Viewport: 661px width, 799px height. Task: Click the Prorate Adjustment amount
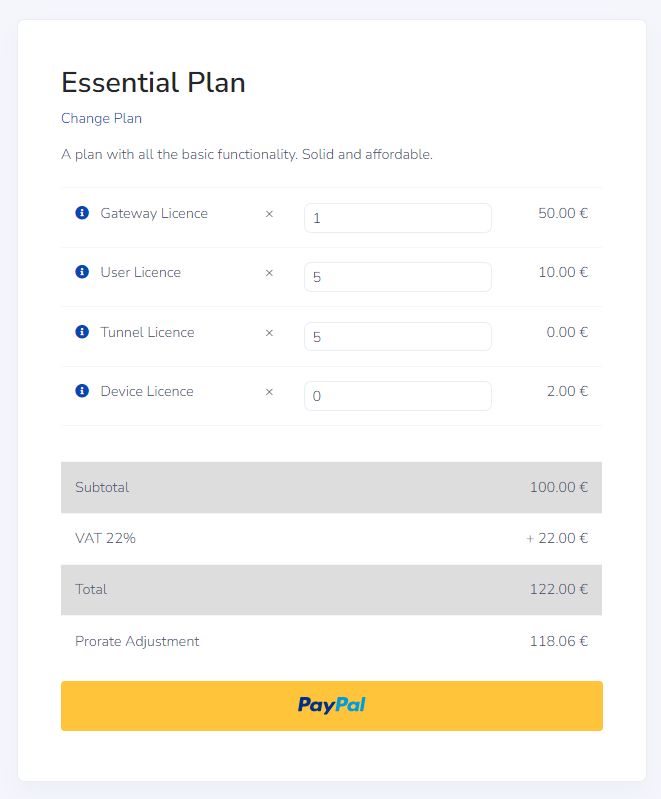point(559,641)
